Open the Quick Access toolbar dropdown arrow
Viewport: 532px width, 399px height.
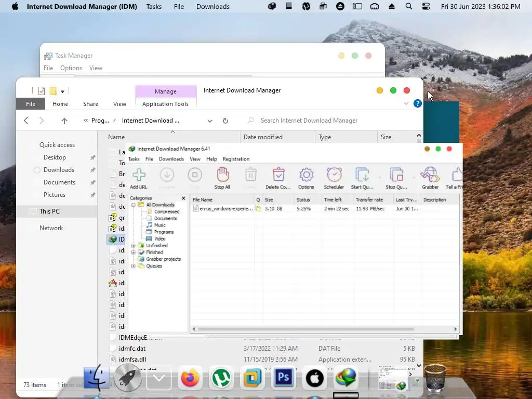[62, 91]
